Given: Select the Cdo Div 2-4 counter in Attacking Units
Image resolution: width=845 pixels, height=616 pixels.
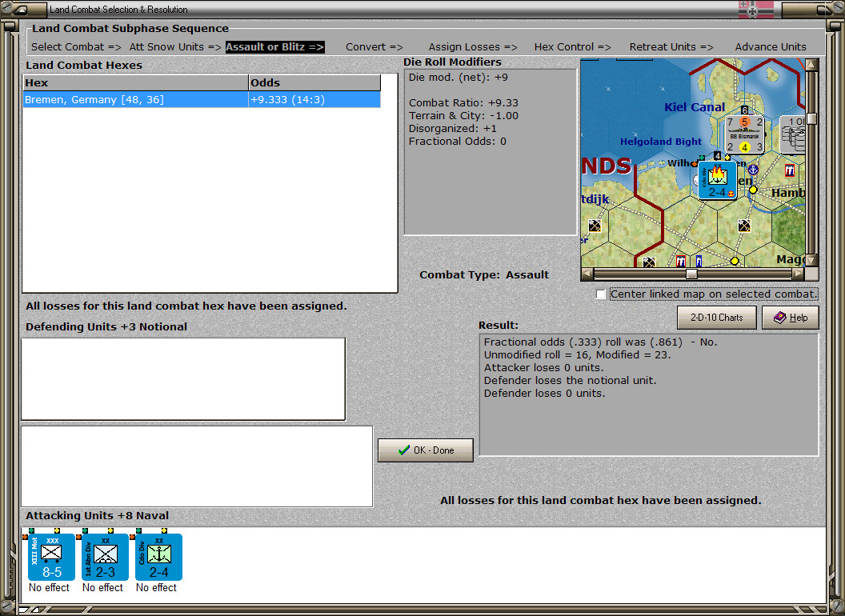Looking at the screenshot, I should [x=158, y=558].
